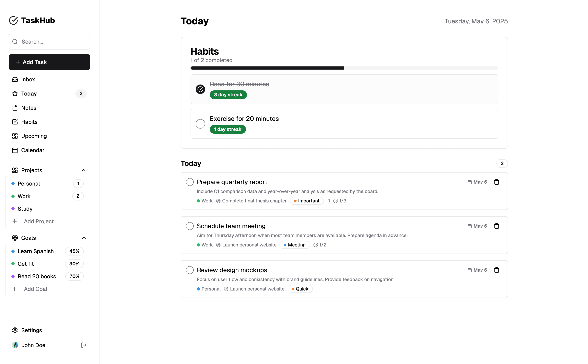588x364 pixels.
Task: Click the TaskHub checkmark logo
Action: (x=14, y=20)
